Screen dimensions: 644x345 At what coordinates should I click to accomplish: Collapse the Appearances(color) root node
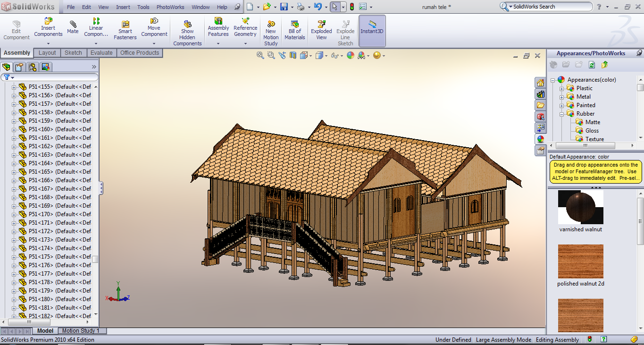(552, 80)
